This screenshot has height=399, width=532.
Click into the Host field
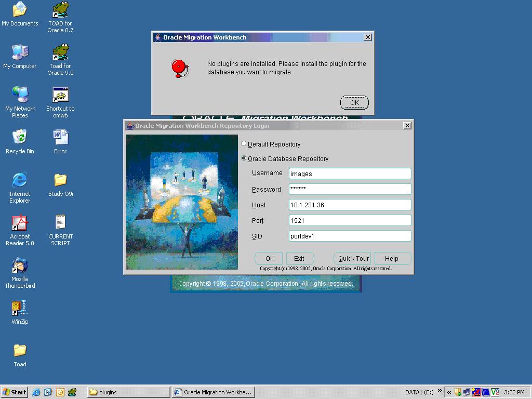(x=350, y=205)
